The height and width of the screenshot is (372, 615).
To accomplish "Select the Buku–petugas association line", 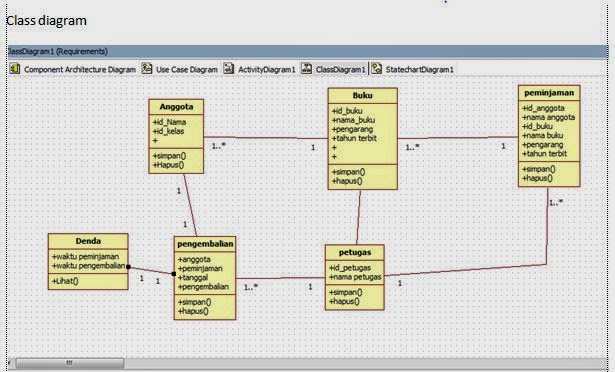I will 358,217.
